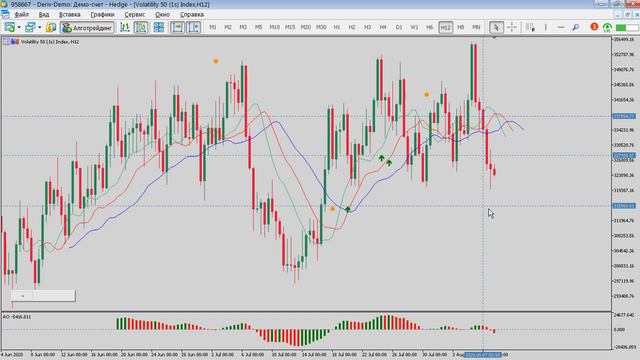
Task: Click the AO indicator label
Action: (x=17, y=317)
